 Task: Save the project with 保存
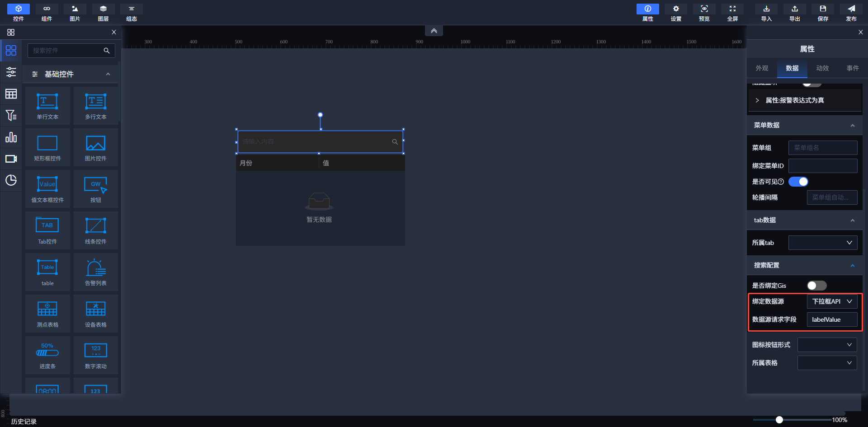(823, 13)
